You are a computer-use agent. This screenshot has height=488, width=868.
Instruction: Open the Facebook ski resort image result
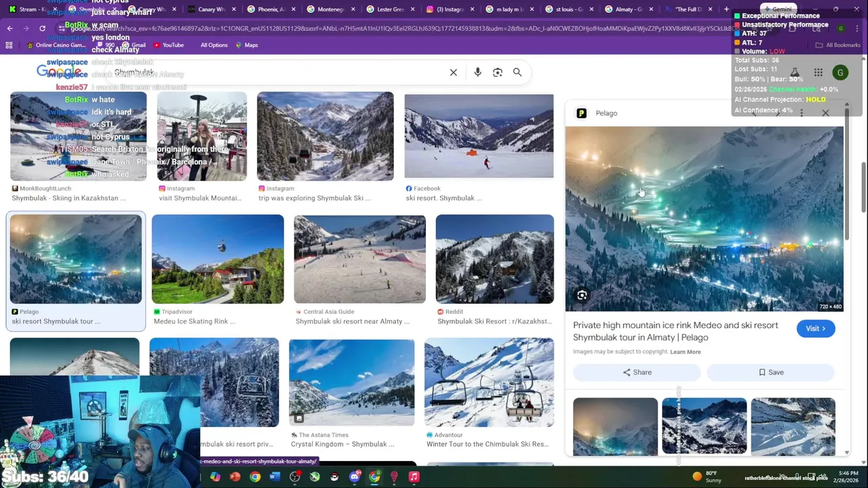[479, 136]
